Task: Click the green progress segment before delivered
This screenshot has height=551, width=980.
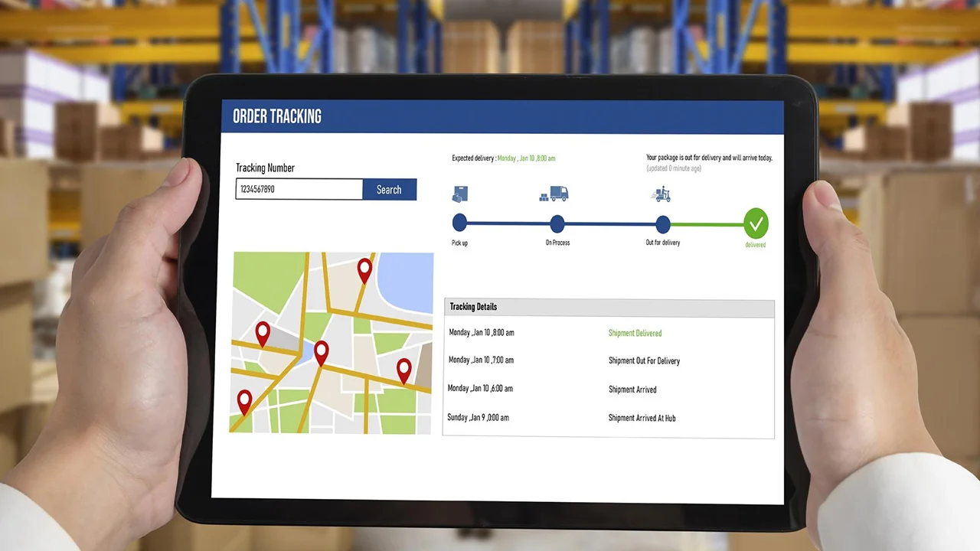Action: pos(707,224)
